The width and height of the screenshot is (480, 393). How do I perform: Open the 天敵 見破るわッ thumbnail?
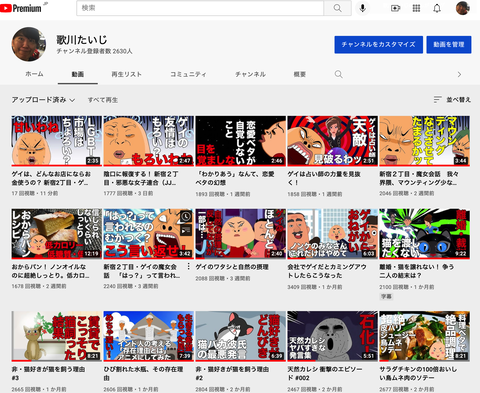click(x=332, y=141)
